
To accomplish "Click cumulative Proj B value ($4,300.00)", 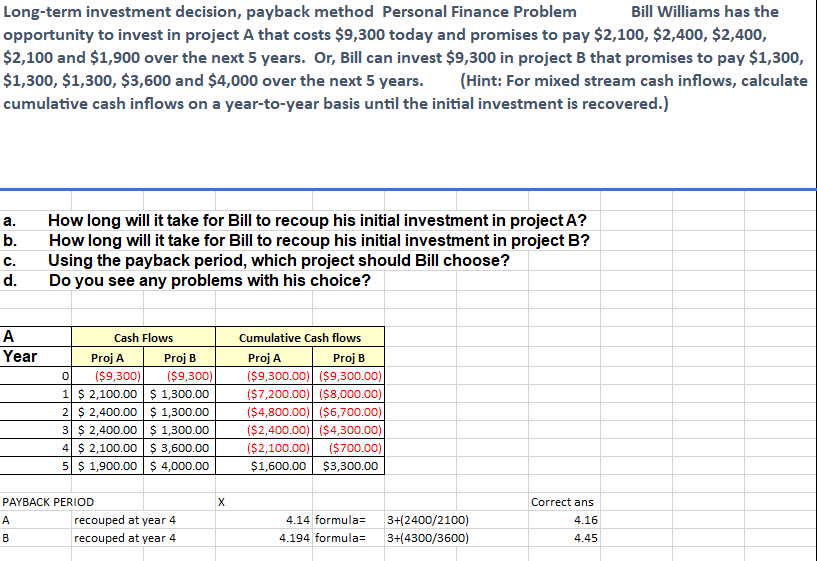I will click(x=349, y=430).
